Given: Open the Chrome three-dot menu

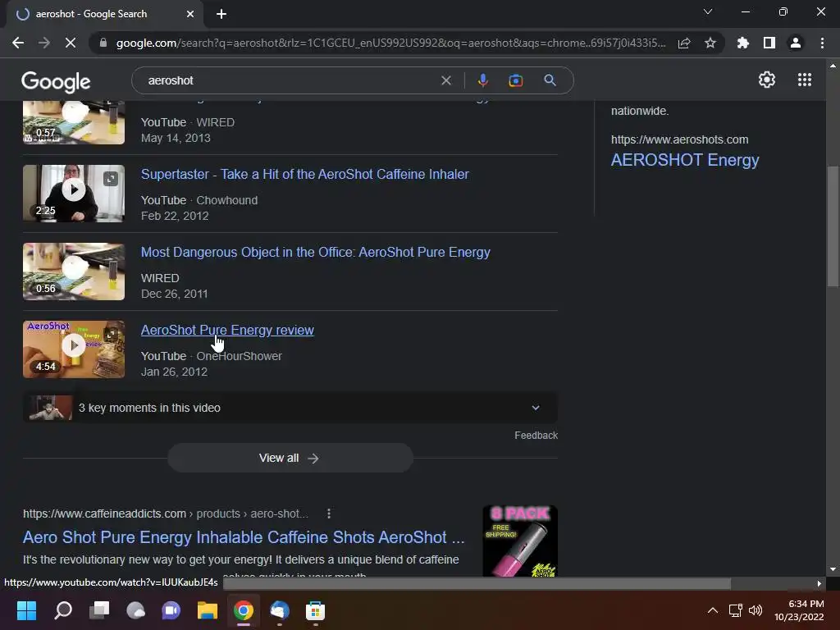Looking at the screenshot, I should 822,43.
